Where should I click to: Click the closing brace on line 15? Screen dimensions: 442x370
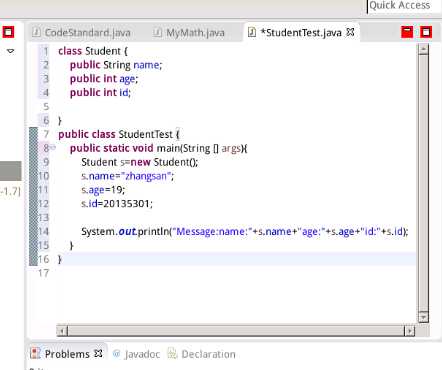(71, 245)
